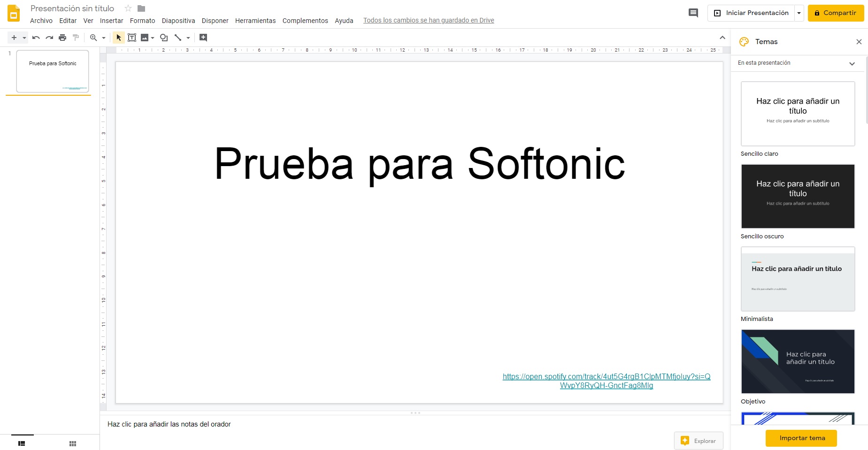
Task: Select the shape tool icon
Action: click(x=164, y=38)
